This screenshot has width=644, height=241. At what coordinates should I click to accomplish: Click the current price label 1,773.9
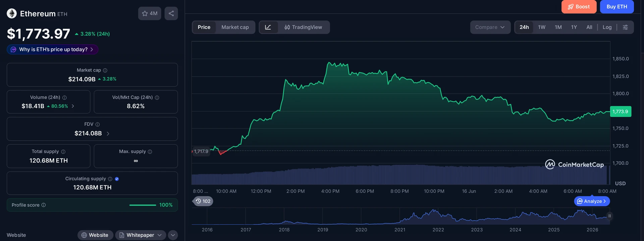[x=621, y=112]
